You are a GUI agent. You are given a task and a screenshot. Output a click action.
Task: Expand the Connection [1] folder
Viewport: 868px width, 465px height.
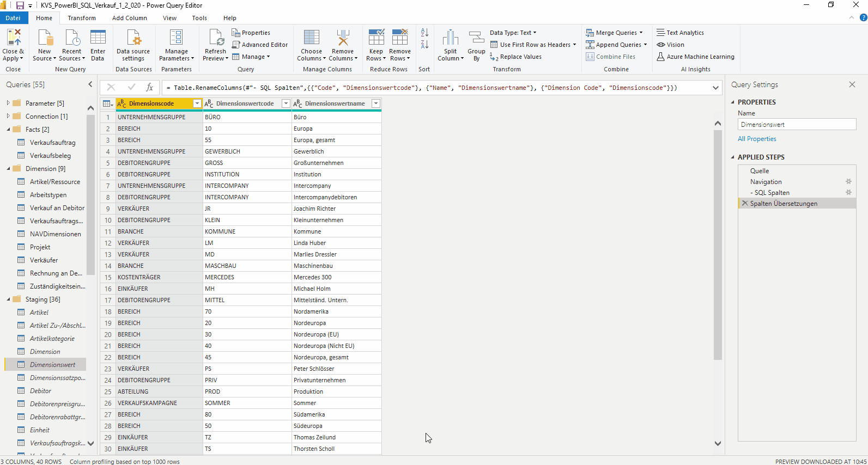pyautogui.click(x=8, y=115)
